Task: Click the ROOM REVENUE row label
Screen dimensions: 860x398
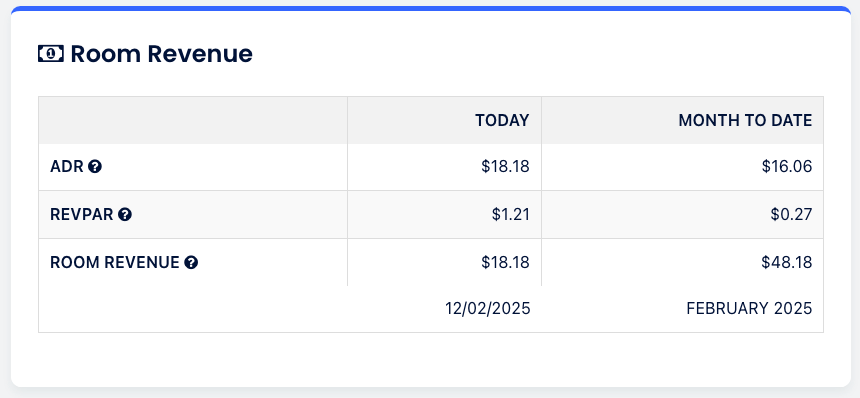Action: tap(115, 263)
